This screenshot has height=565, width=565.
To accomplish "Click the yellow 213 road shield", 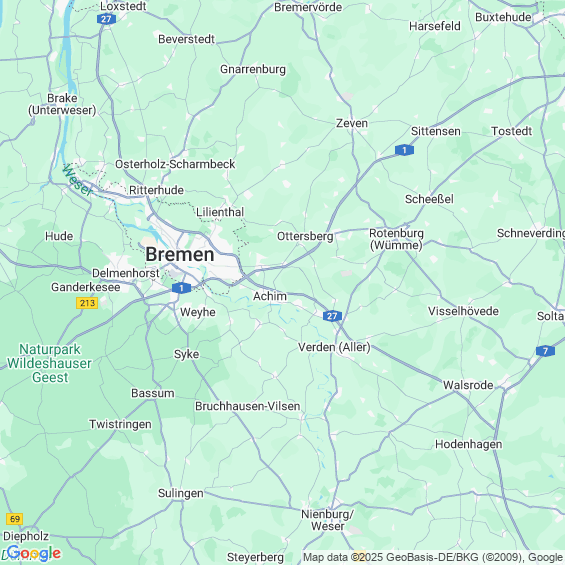I will [x=87, y=303].
